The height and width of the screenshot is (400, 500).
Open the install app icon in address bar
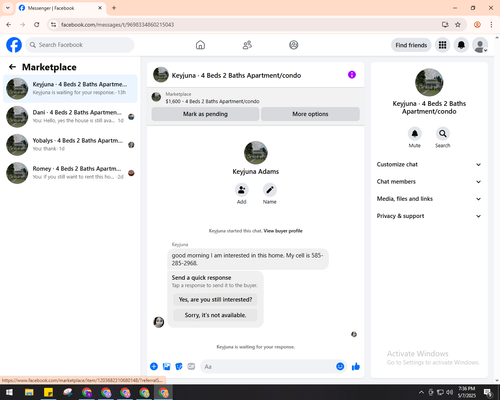click(x=445, y=25)
